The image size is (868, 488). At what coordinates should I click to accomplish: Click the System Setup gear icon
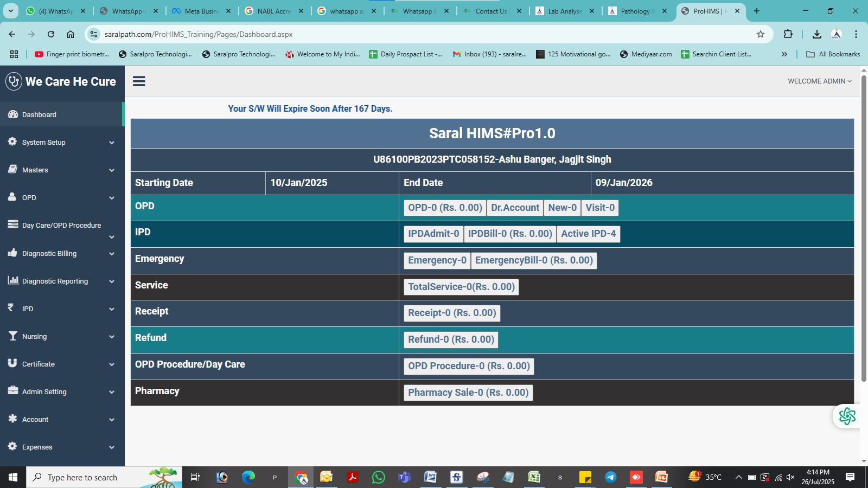12,142
